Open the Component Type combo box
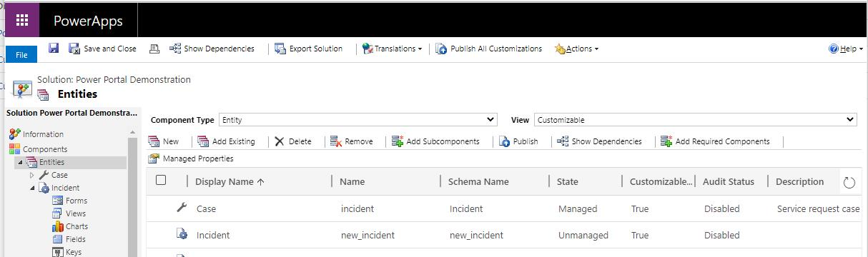This screenshot has width=868, height=257. (x=357, y=120)
